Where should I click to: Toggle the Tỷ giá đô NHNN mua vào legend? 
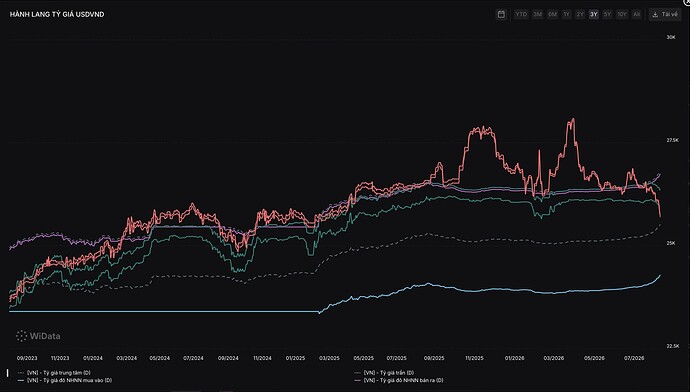coord(65,380)
